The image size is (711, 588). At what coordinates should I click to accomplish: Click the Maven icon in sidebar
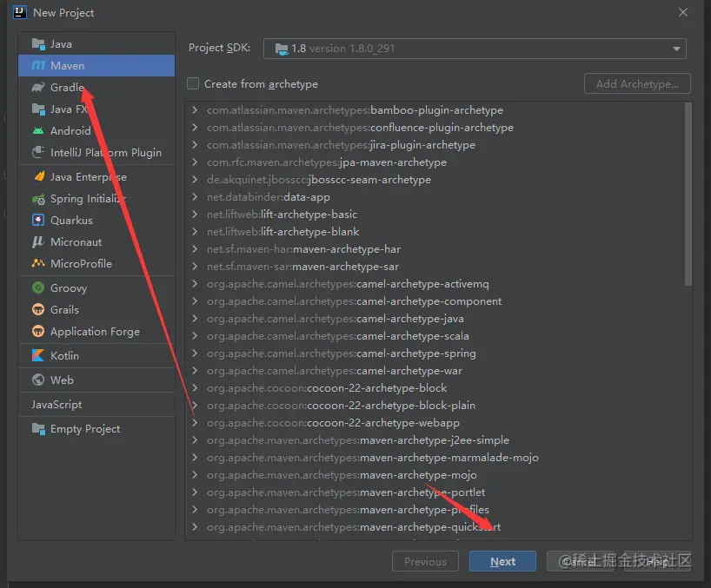click(x=38, y=66)
